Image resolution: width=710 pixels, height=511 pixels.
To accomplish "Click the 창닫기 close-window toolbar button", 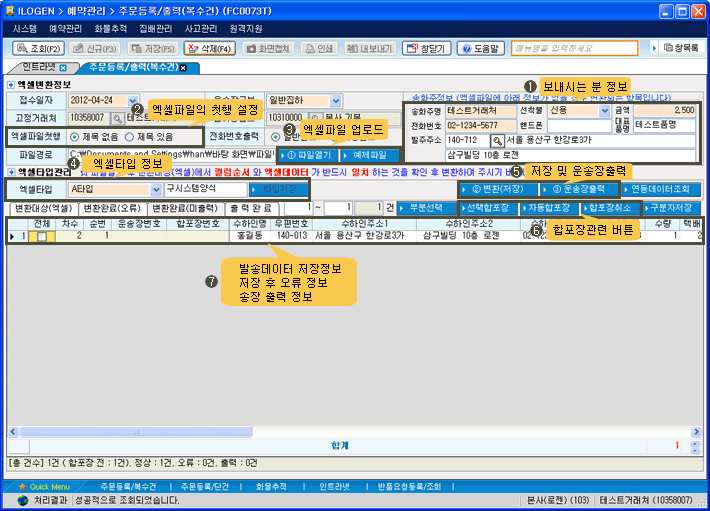I will point(427,48).
